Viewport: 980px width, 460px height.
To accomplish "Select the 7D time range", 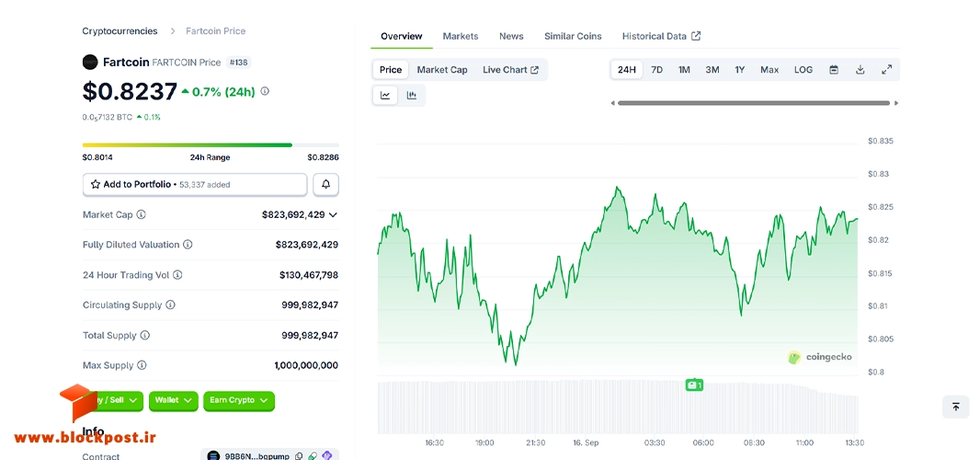I will tap(657, 70).
